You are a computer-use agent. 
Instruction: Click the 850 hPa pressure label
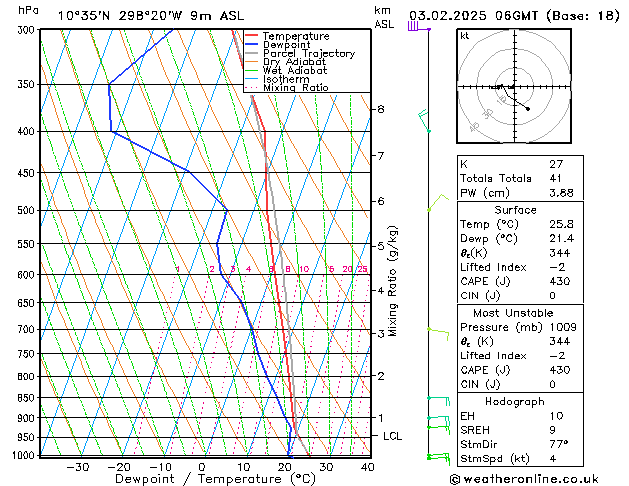(28, 398)
